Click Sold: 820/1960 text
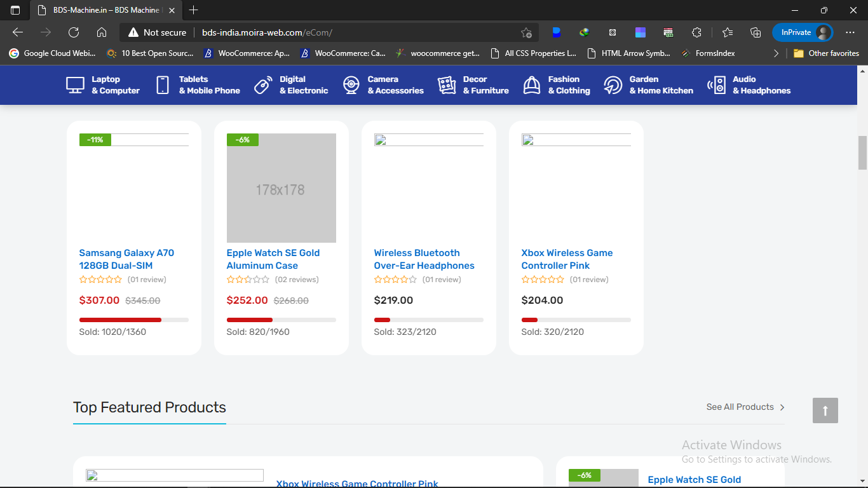Screen dimensions: 868x488 coord(258,332)
